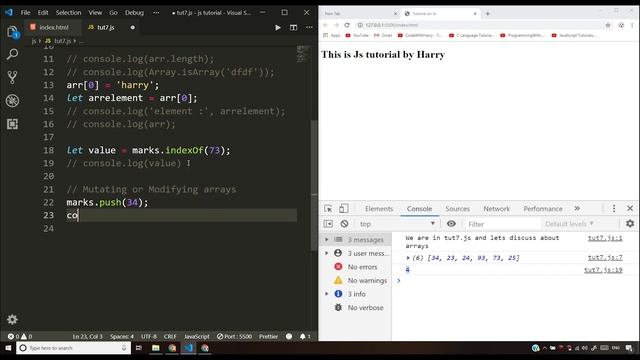Expand the logged array of 6 items

coord(408,258)
